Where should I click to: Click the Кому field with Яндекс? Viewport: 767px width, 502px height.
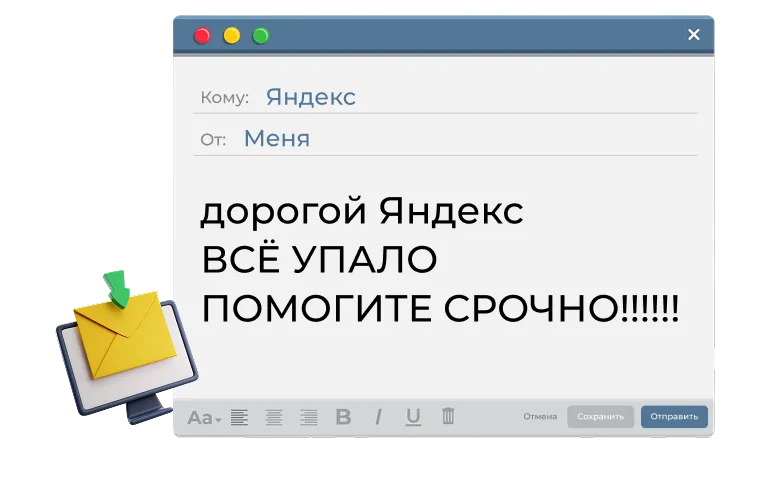point(445,97)
